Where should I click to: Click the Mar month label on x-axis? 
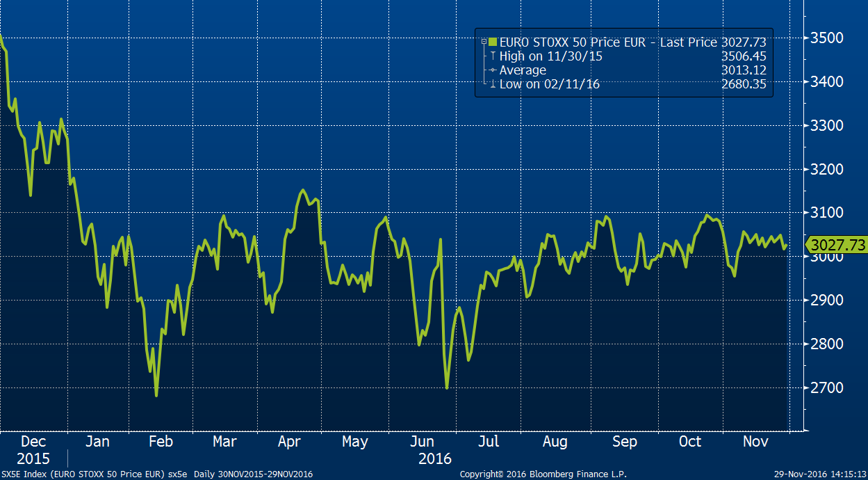[x=224, y=442]
